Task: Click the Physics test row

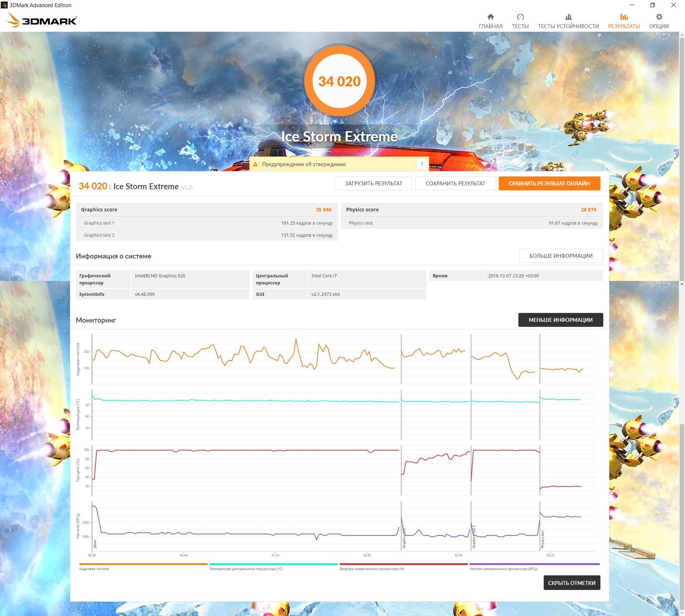Action: pos(472,223)
